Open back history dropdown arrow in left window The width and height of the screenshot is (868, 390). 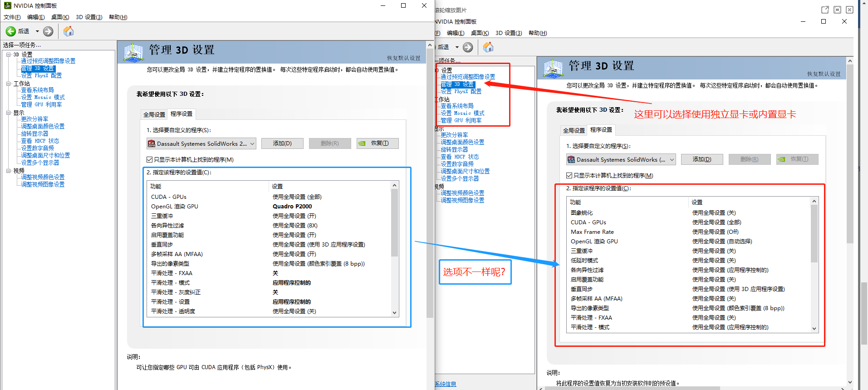point(37,31)
